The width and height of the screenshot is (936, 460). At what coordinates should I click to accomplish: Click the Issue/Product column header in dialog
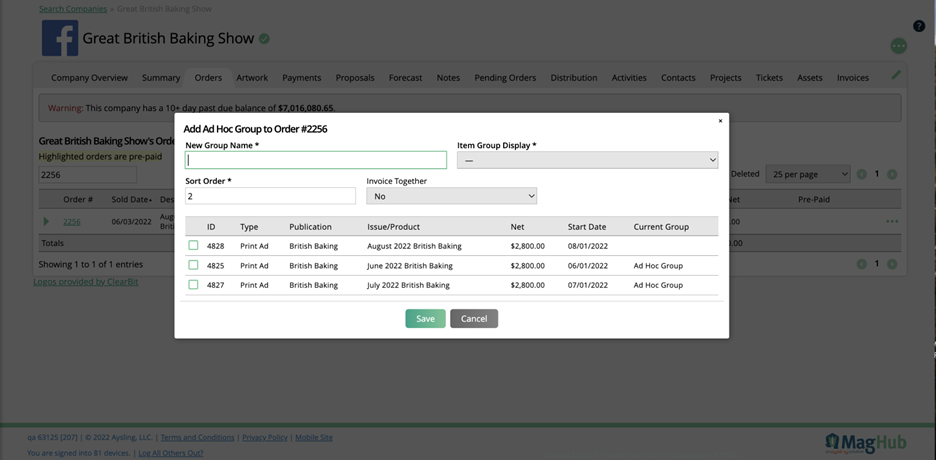coord(393,227)
